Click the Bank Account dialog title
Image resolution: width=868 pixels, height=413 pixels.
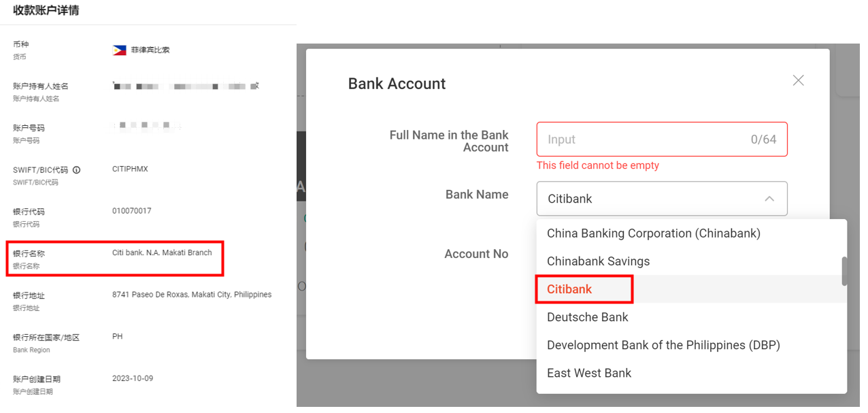[397, 84]
